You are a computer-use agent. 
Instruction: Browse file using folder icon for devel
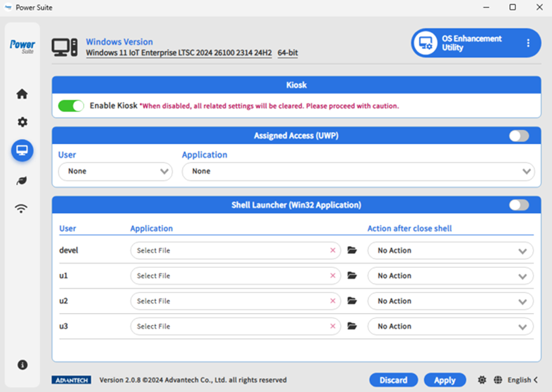(352, 250)
